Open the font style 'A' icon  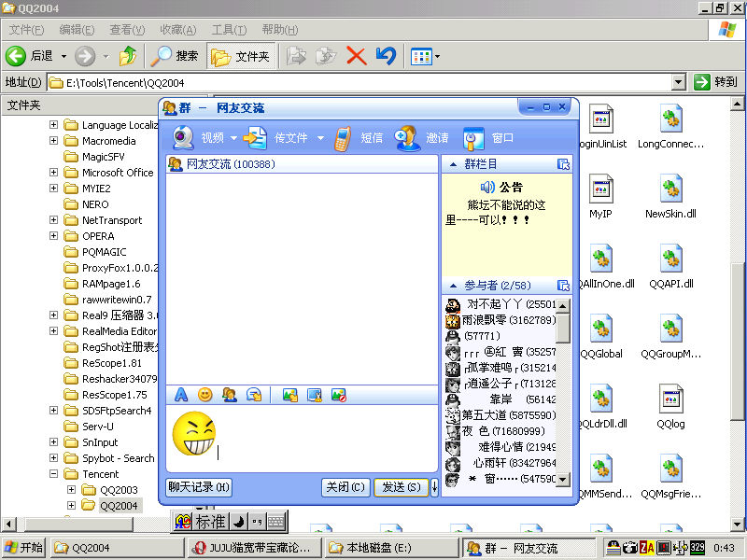pyautogui.click(x=181, y=395)
